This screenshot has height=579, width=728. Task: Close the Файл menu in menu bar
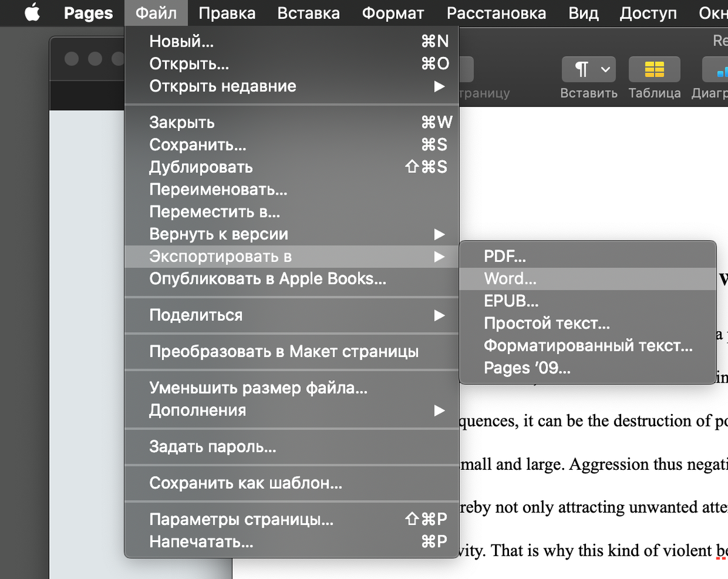pos(156,13)
